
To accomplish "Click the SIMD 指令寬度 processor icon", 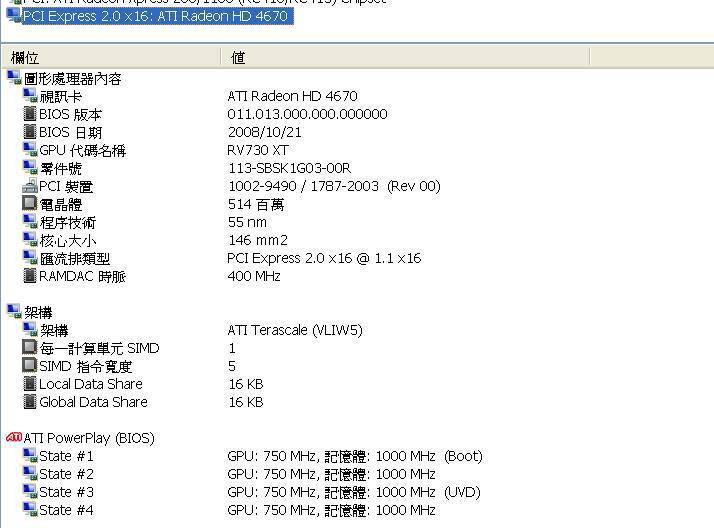I will pyautogui.click(x=30, y=366).
